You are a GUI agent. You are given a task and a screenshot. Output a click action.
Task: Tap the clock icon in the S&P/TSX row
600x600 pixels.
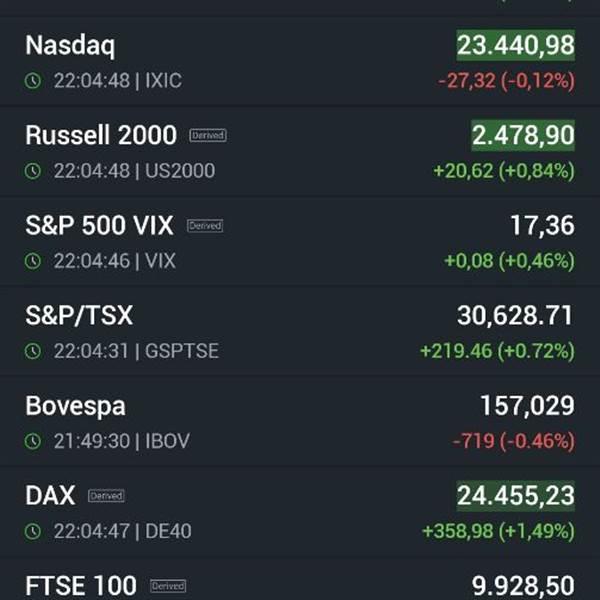33,351
